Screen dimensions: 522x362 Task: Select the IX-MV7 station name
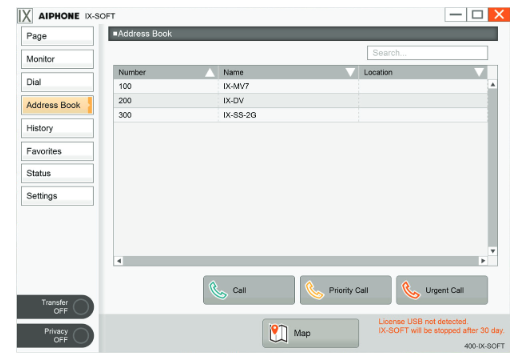[236, 86]
